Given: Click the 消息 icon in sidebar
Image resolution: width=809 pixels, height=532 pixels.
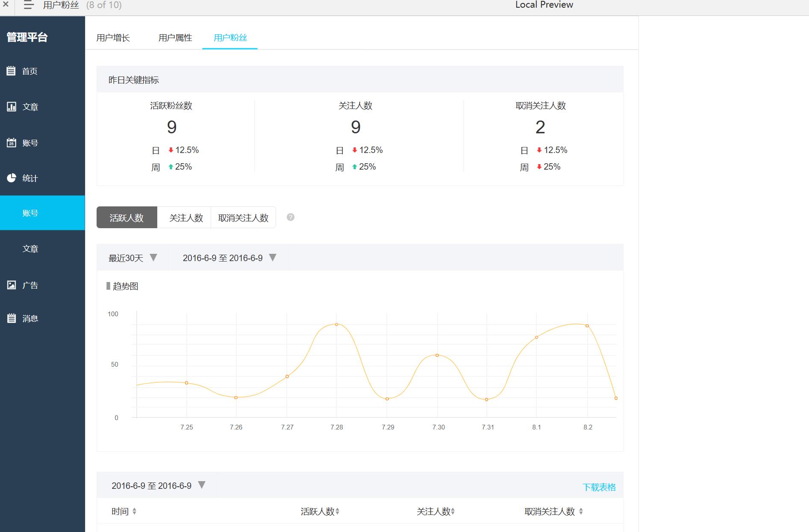Looking at the screenshot, I should (11, 318).
